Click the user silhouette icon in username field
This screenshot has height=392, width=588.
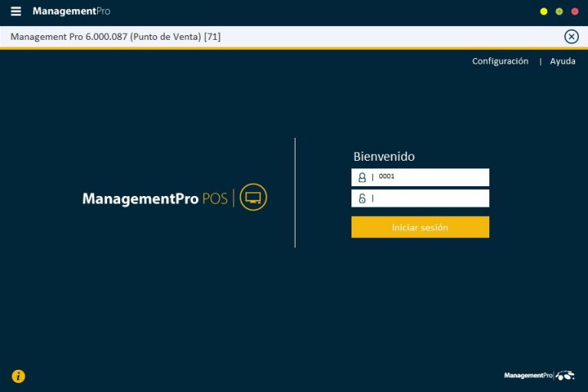point(362,178)
